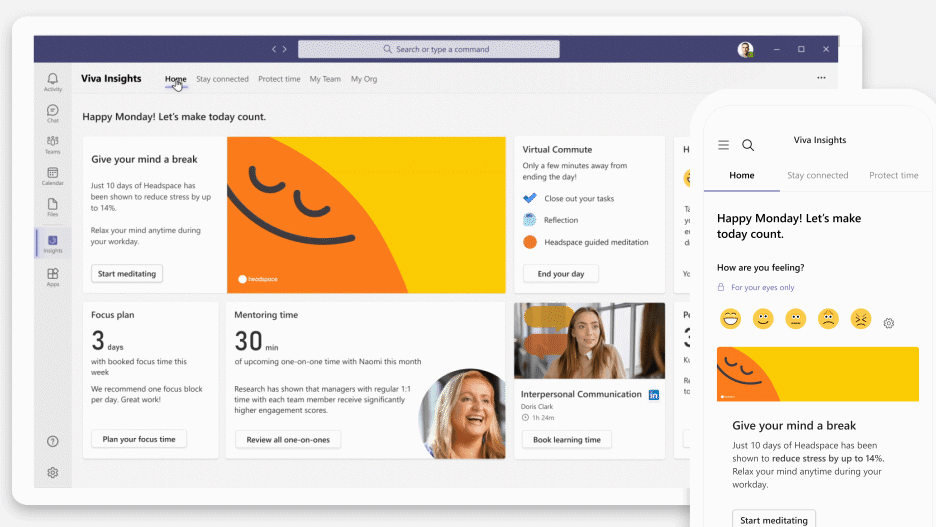This screenshot has height=527, width=936.
Task: Open the Interpersonal Communication course thumbnail
Action: [589, 340]
